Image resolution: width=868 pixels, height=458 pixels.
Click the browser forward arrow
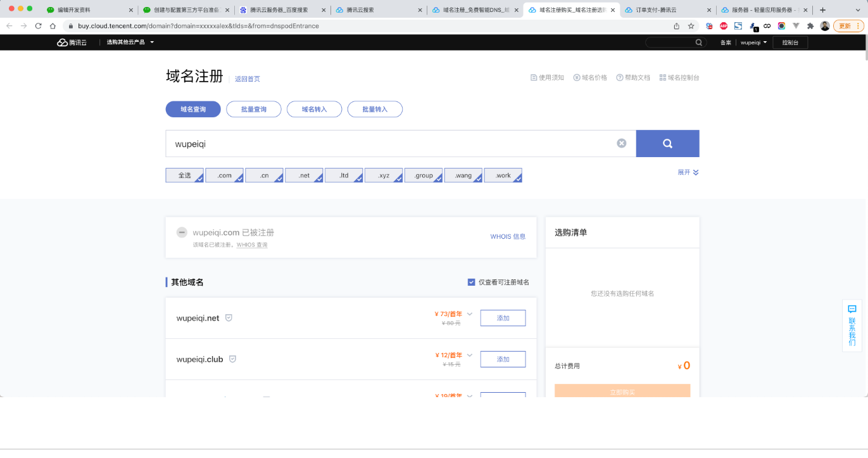tap(23, 26)
